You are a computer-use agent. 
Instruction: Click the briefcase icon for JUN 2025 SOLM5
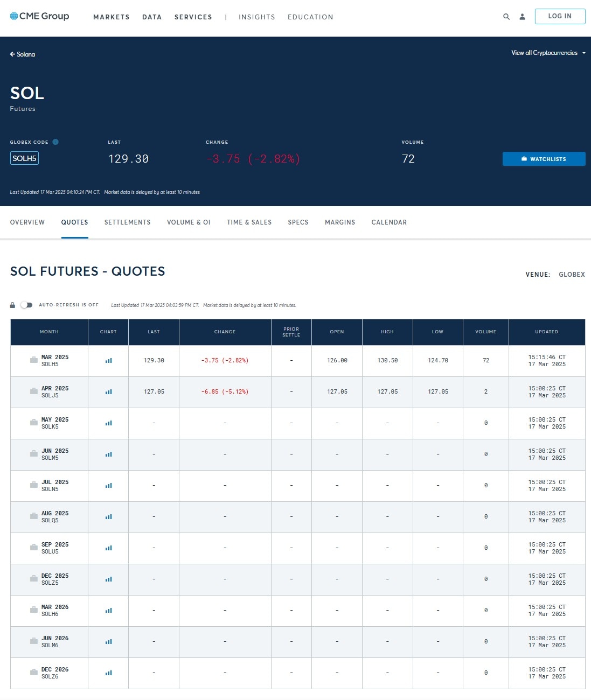[33, 454]
